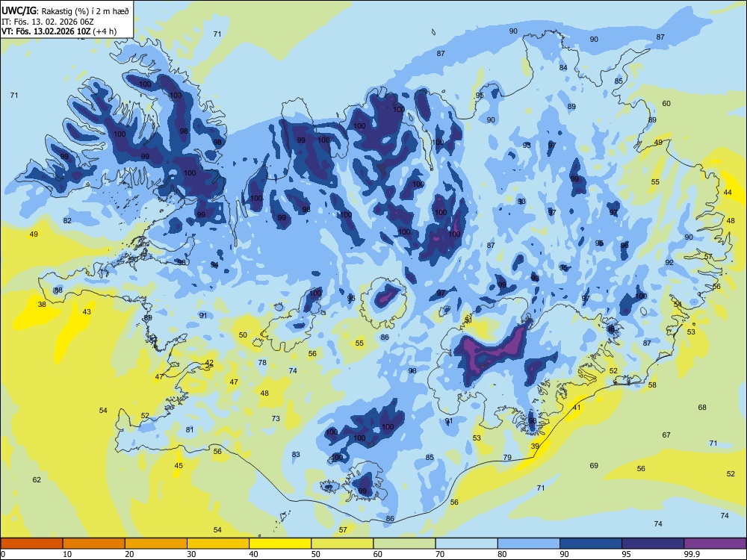Pick the 90–95 dark blue legend swatch

click(591, 544)
